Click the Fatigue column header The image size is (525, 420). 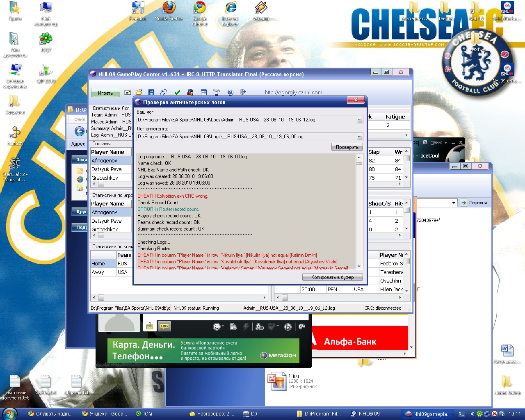pos(397,116)
